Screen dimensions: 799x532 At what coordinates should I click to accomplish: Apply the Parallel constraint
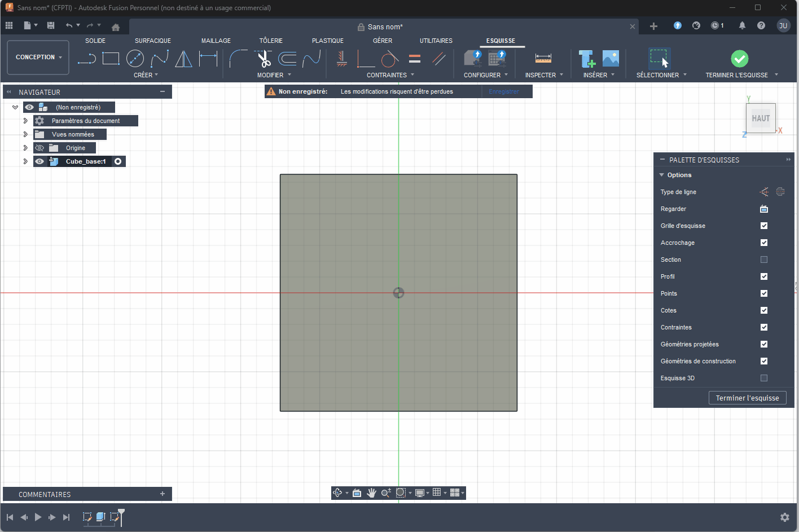[x=440, y=58]
